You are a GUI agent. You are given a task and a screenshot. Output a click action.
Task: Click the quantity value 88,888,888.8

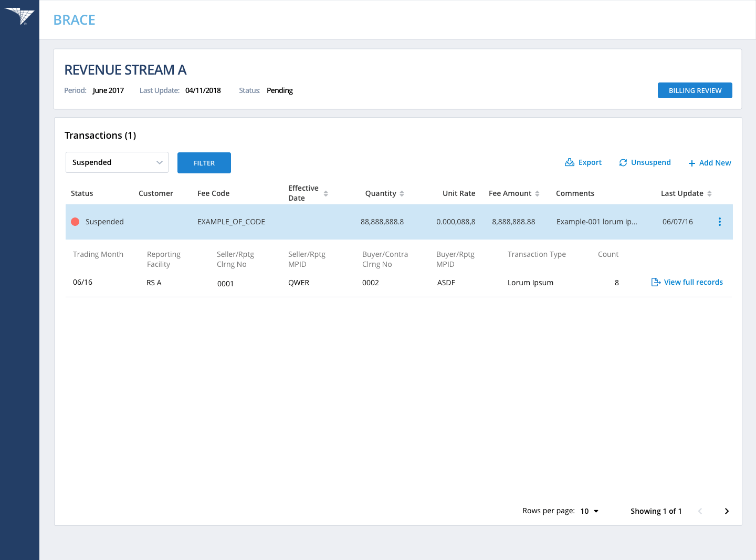click(x=382, y=222)
